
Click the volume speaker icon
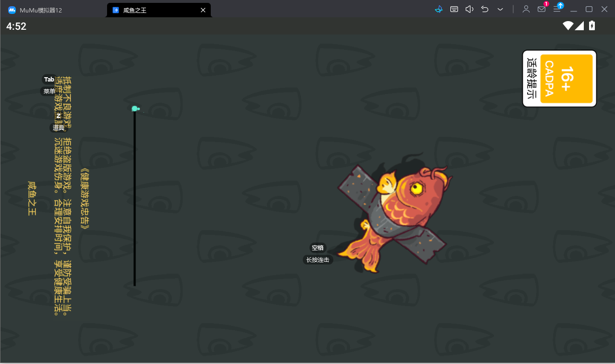470,9
